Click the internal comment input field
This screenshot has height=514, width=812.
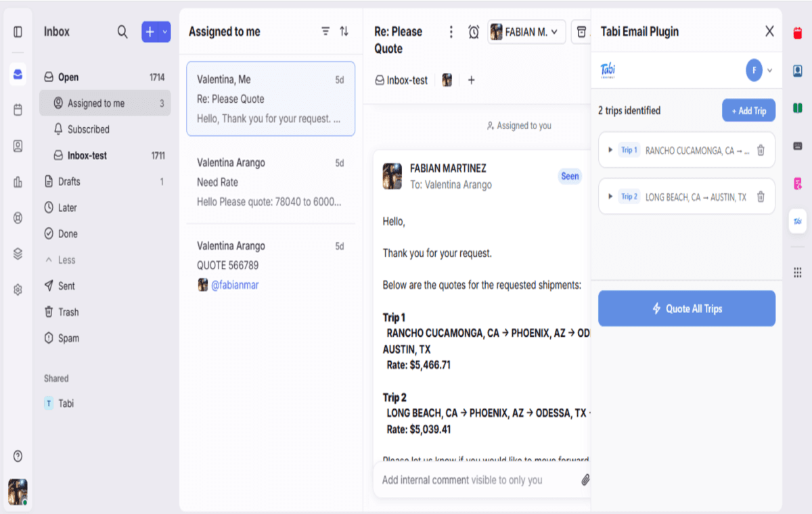pyautogui.click(x=474, y=480)
